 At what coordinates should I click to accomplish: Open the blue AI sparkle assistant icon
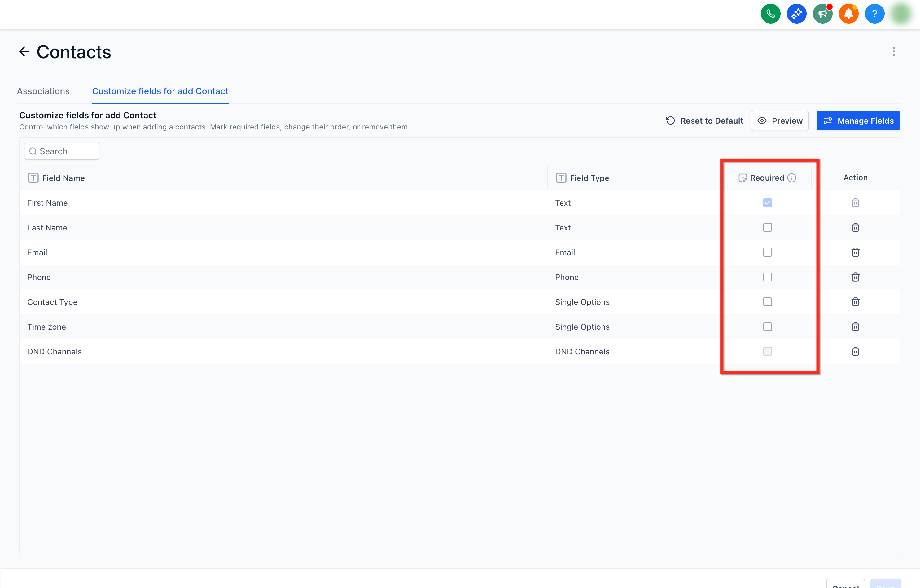click(x=796, y=14)
